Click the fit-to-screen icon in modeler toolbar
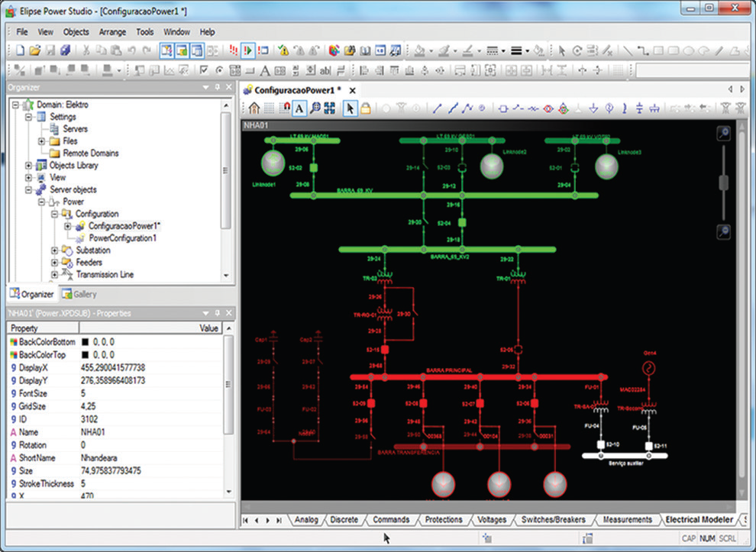The height and width of the screenshot is (552, 756). (330, 108)
